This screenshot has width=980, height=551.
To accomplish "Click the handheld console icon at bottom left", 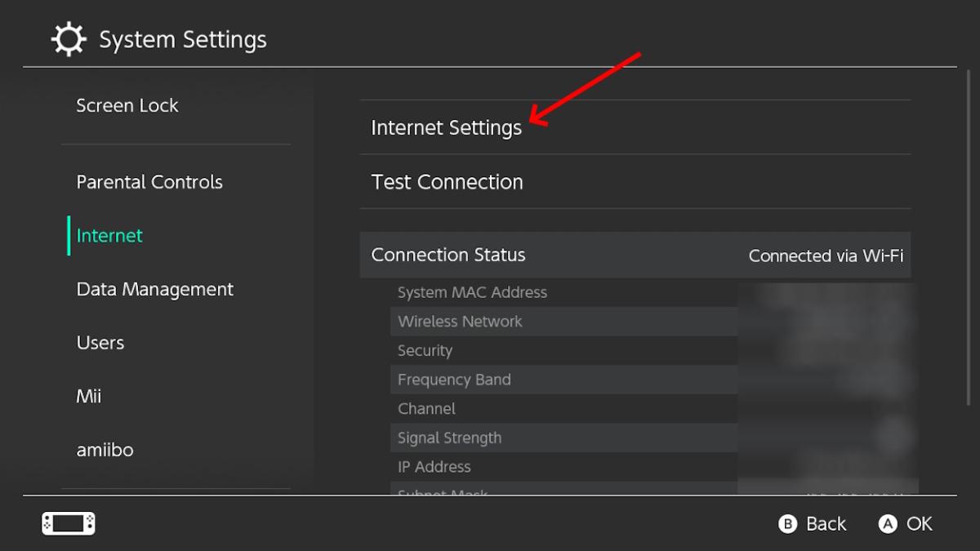I will [69, 523].
